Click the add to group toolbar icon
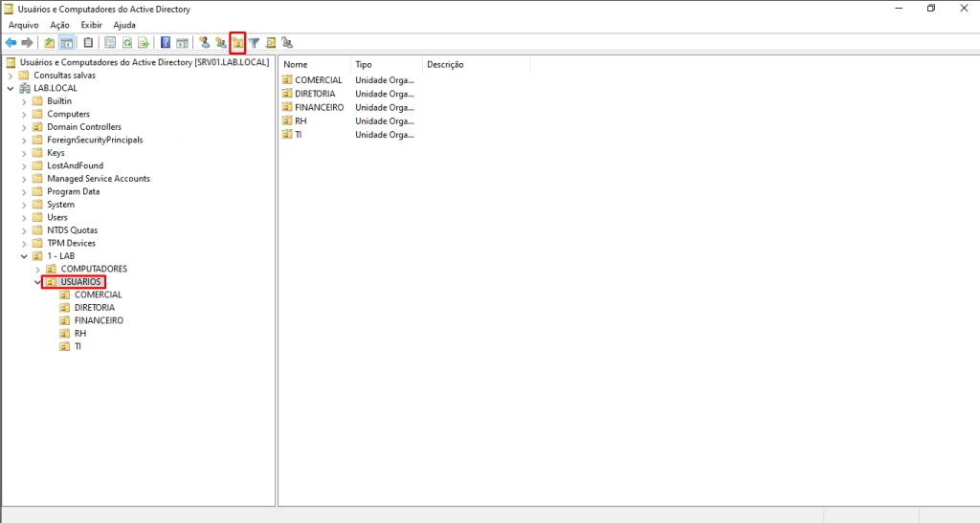 pyautogui.click(x=287, y=42)
